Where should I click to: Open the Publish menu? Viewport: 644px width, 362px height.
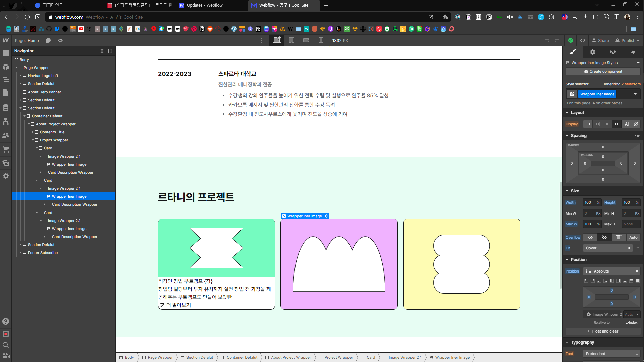(x=627, y=40)
